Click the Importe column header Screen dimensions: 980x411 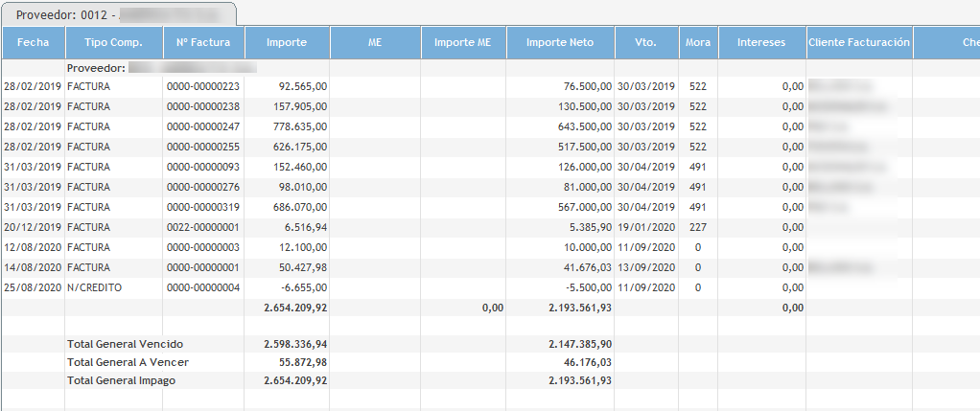tap(287, 42)
